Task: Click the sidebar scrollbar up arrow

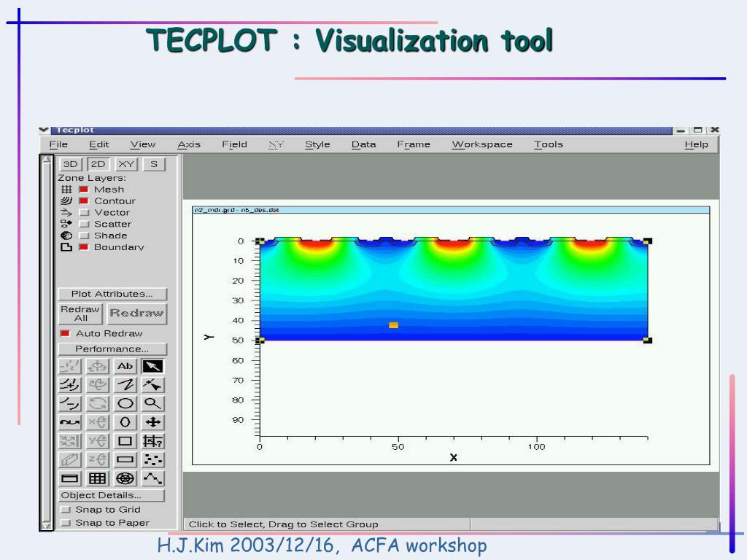Action: click(x=46, y=160)
